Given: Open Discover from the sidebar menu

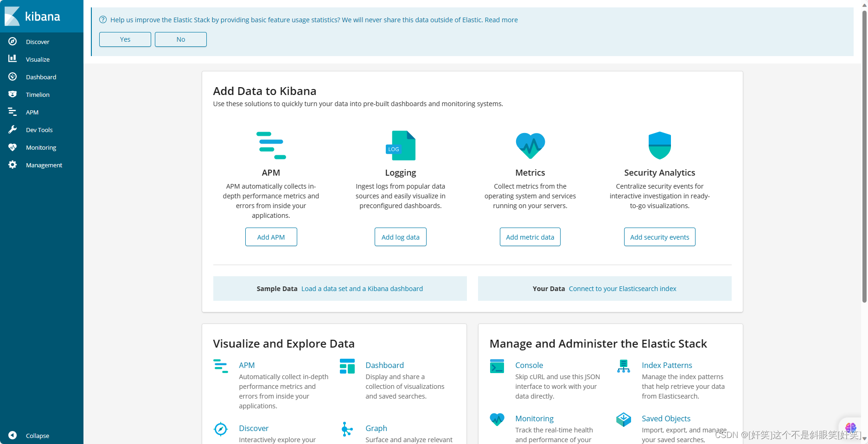Looking at the screenshot, I should 38,42.
